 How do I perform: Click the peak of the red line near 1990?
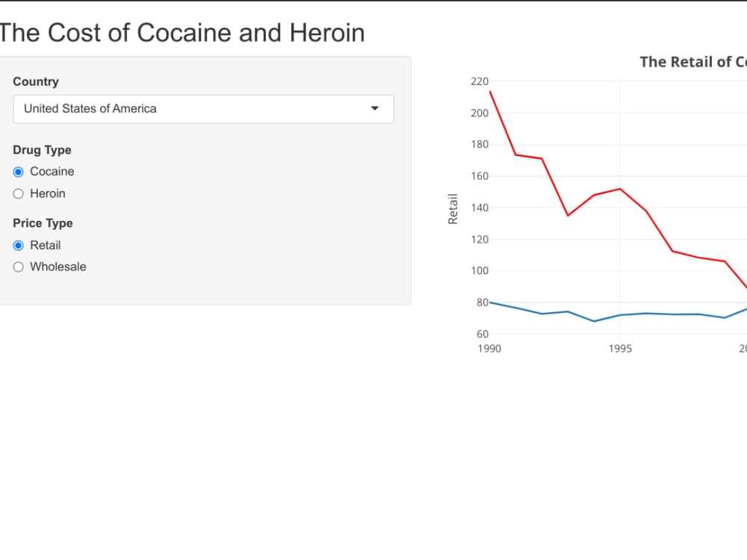coord(491,91)
